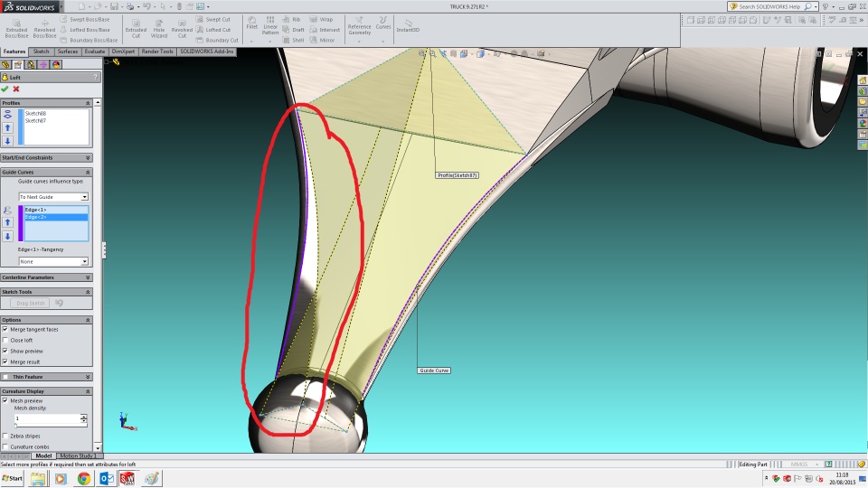
Task: Open Guide curves influence type dropdown
Action: (x=53, y=197)
